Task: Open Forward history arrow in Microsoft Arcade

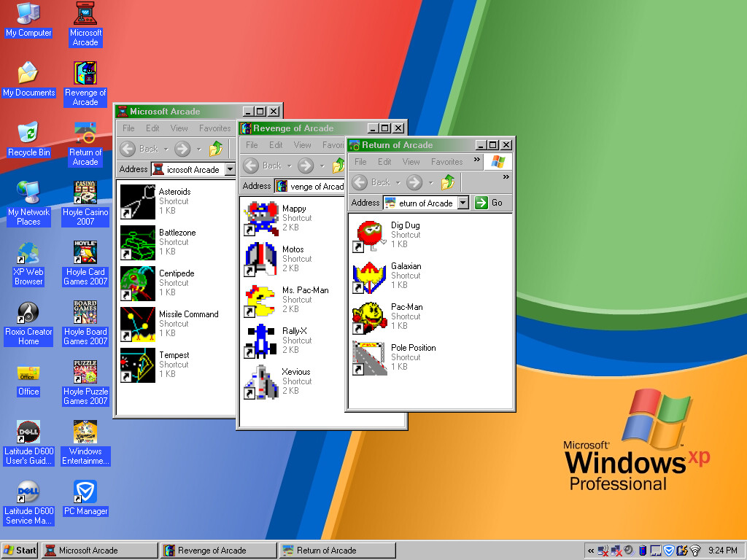Action: click(199, 149)
